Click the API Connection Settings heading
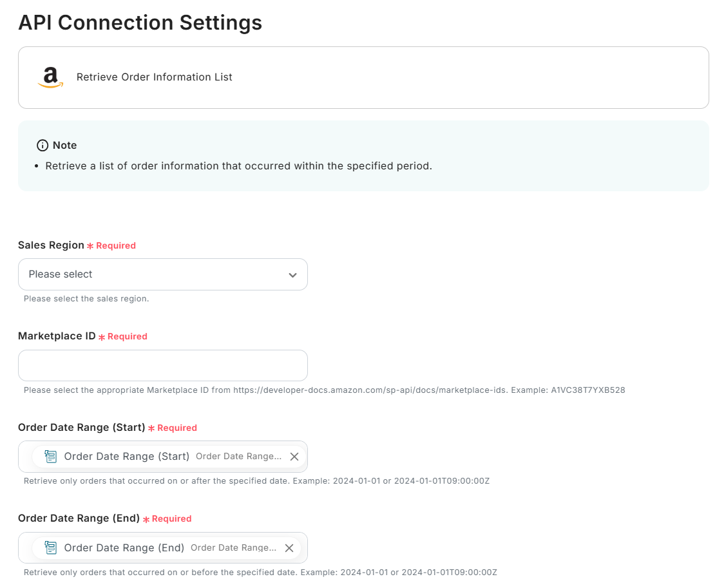This screenshot has width=726, height=588. (140, 23)
